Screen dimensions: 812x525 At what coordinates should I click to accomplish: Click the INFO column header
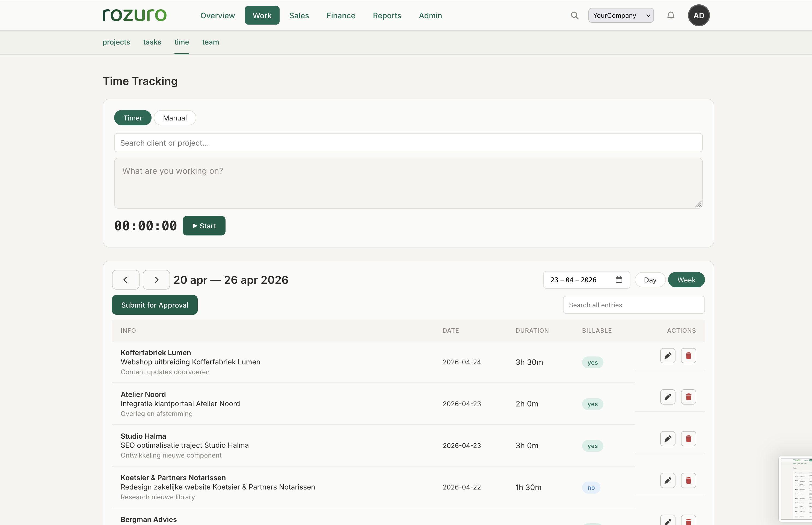tap(128, 330)
